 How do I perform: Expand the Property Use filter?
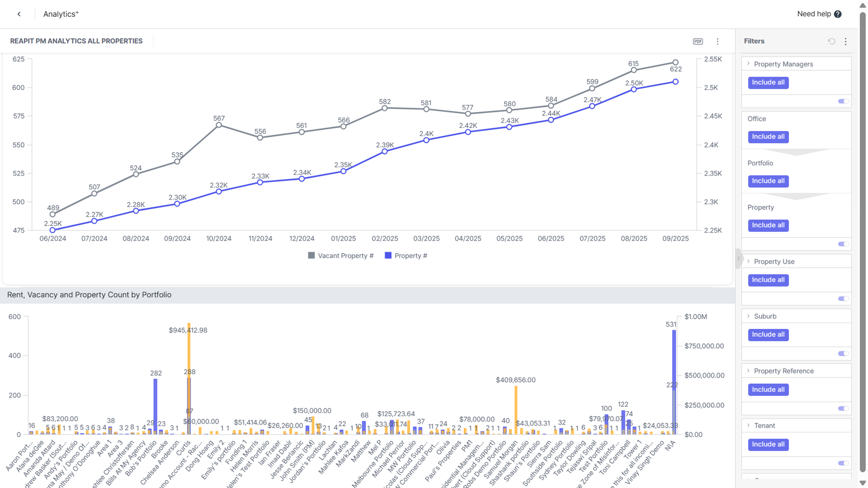click(748, 261)
